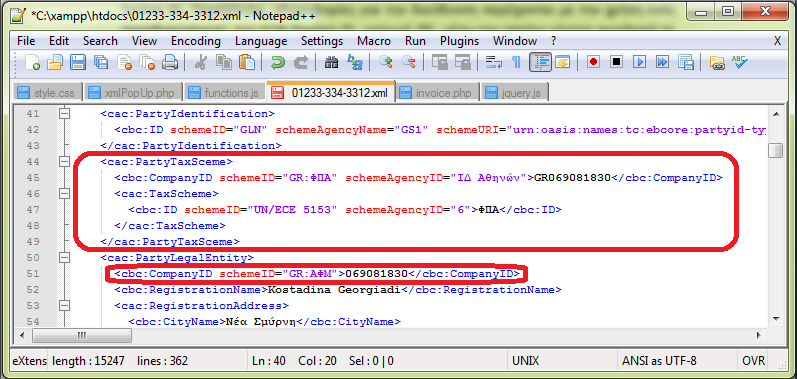Click the Copy toolbar icon
This screenshot has width=797, height=379.
(224, 62)
